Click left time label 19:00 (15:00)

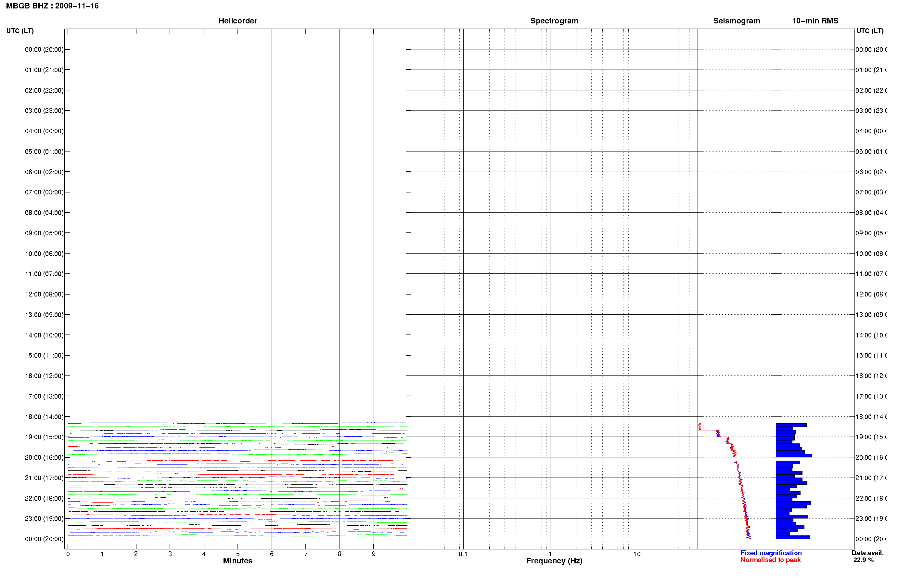tap(44, 437)
